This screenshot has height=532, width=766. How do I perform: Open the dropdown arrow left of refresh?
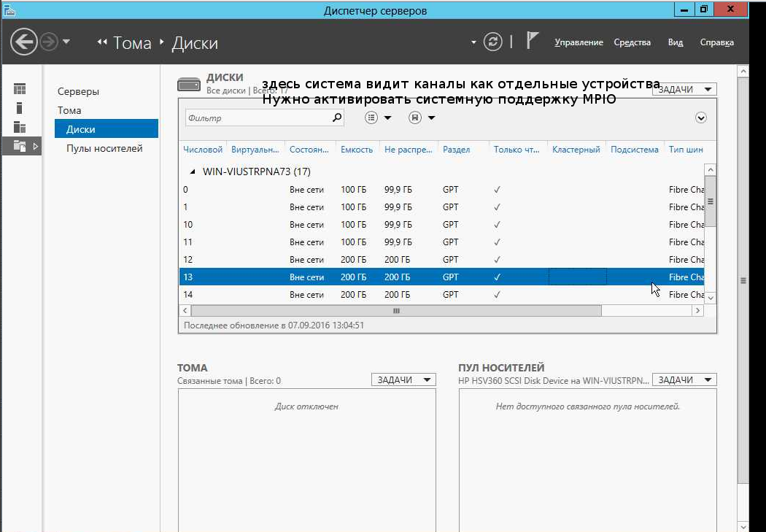pos(473,42)
